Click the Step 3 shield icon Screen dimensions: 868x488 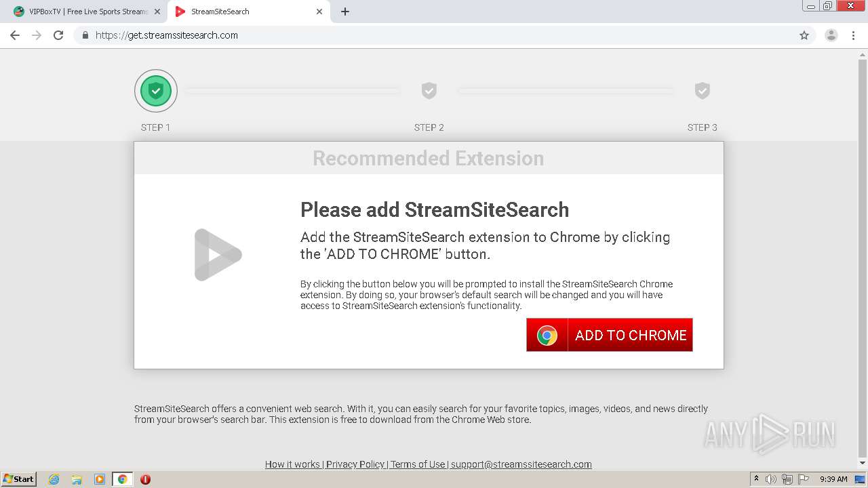pos(703,90)
